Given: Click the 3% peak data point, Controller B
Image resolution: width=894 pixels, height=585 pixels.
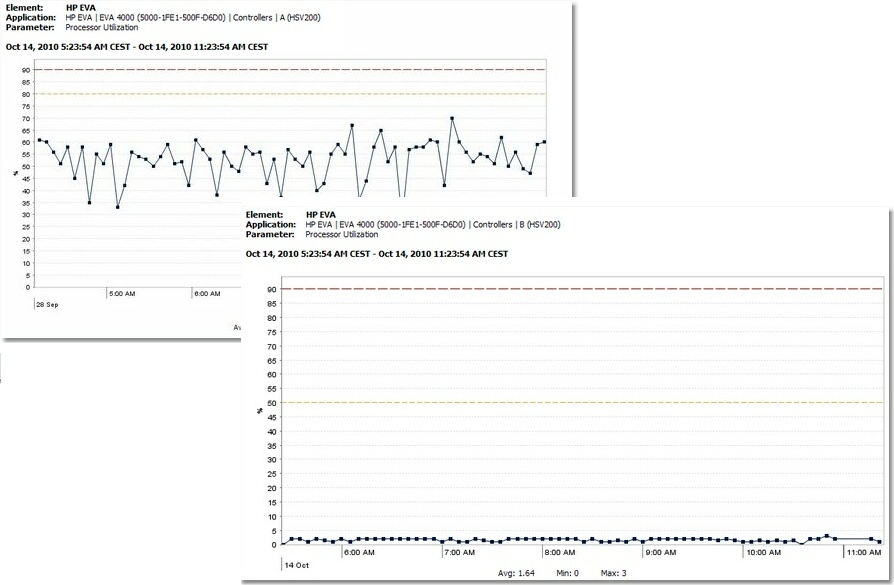Looking at the screenshot, I should (x=827, y=536).
